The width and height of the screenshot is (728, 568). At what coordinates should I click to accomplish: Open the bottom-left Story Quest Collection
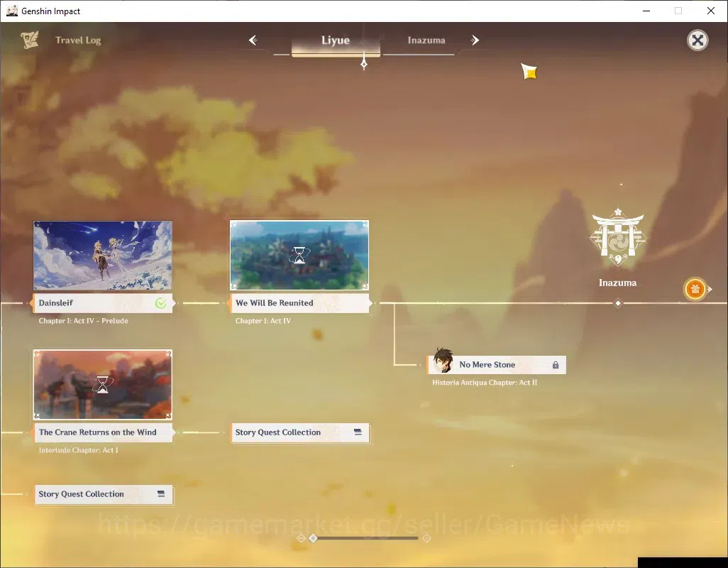point(104,494)
